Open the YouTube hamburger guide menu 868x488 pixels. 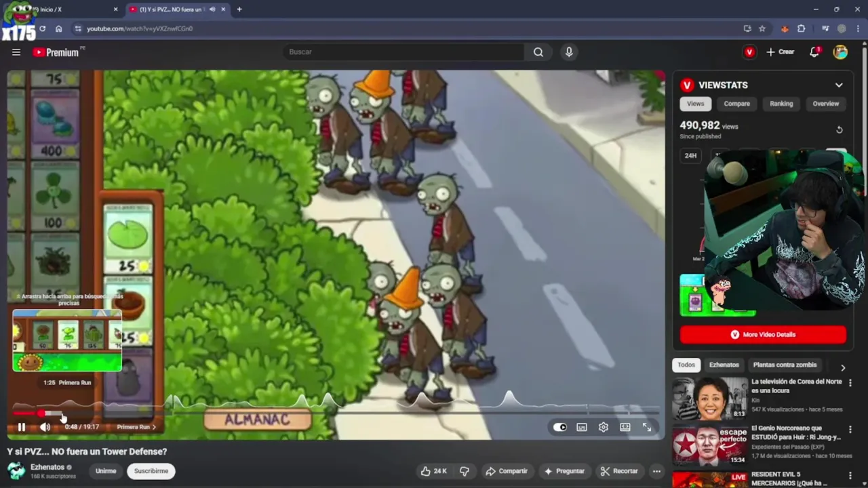coord(16,52)
